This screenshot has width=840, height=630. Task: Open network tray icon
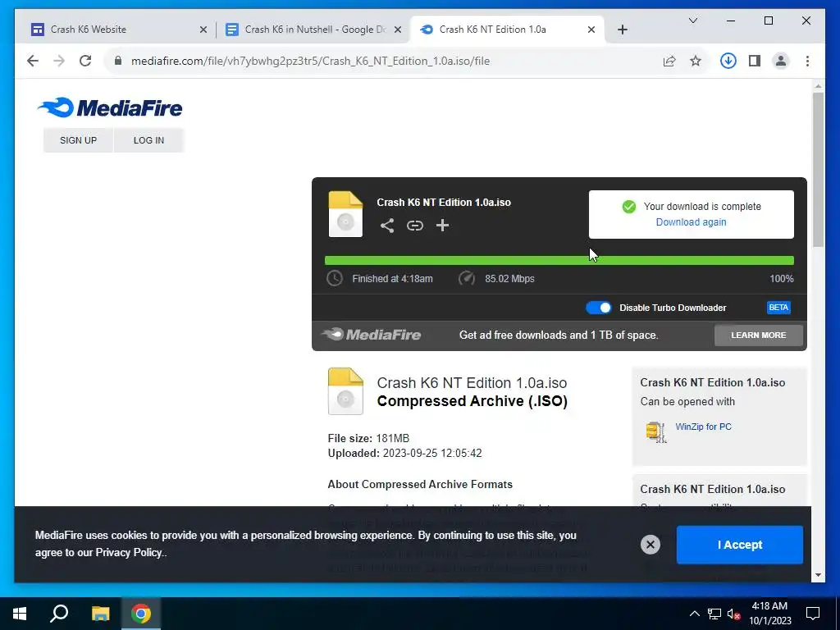click(x=714, y=614)
